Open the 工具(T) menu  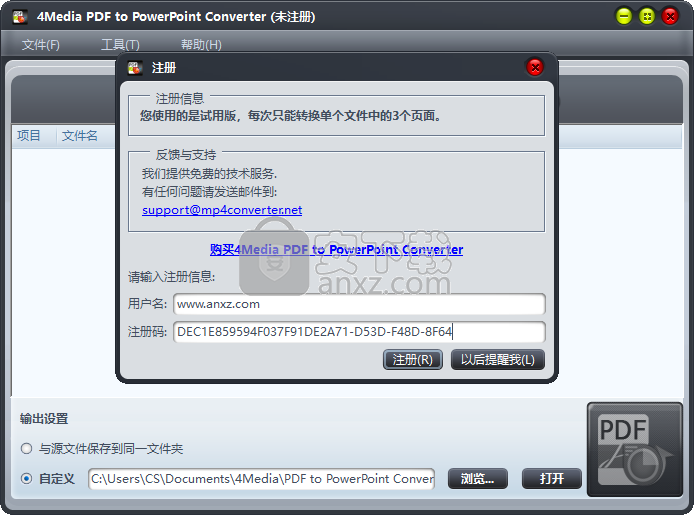click(120, 45)
